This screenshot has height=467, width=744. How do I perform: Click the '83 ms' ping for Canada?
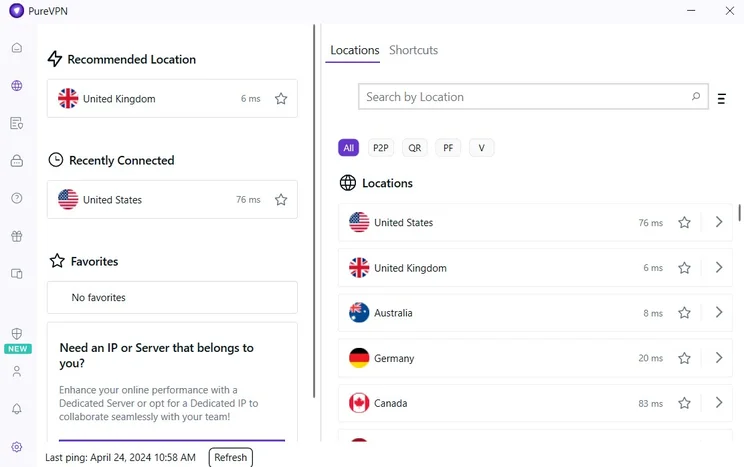click(x=651, y=403)
